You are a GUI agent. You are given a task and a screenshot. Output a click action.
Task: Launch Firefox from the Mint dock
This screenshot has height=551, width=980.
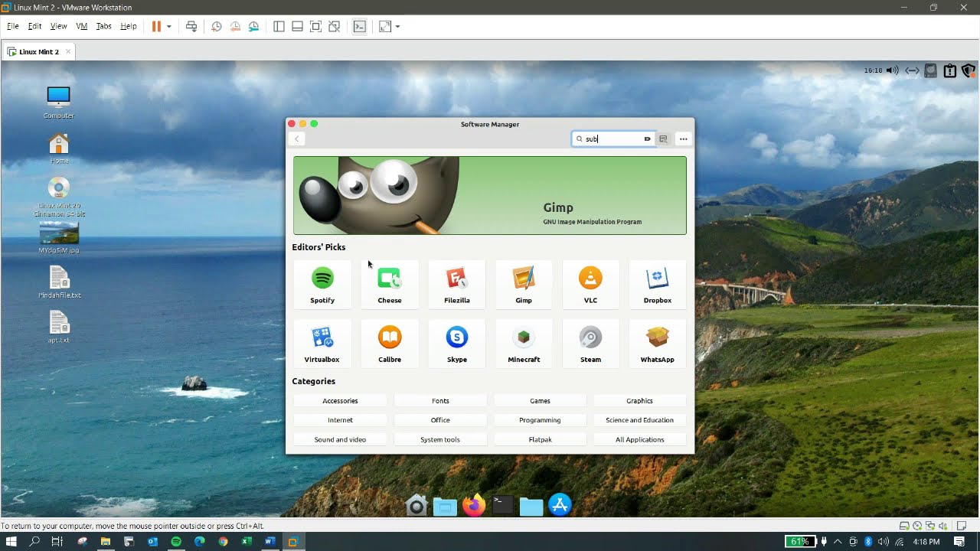(x=474, y=505)
